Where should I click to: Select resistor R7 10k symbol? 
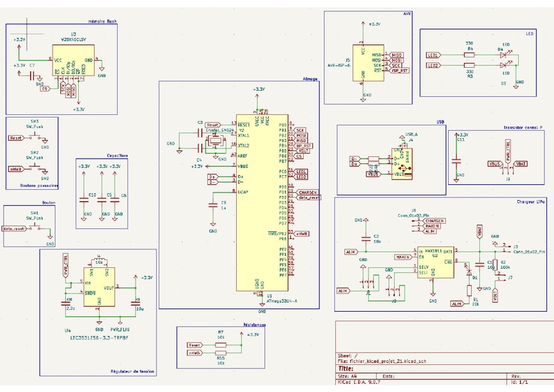click(x=221, y=345)
